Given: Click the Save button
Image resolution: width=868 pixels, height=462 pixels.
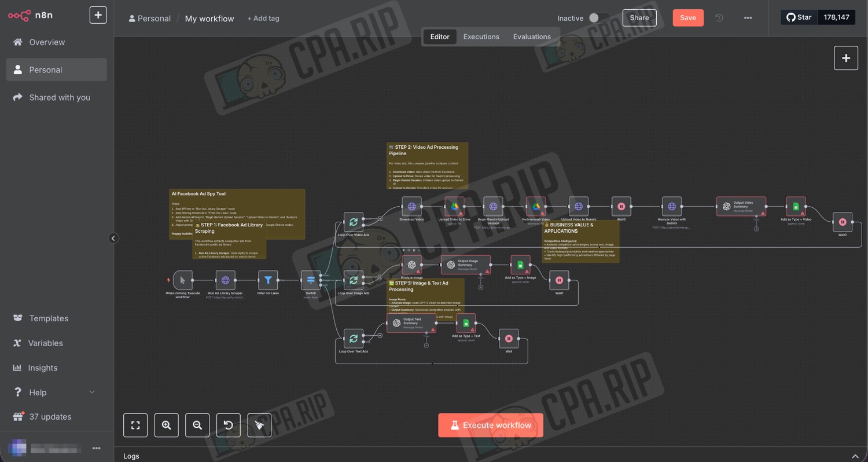Looking at the screenshot, I should 687,18.
